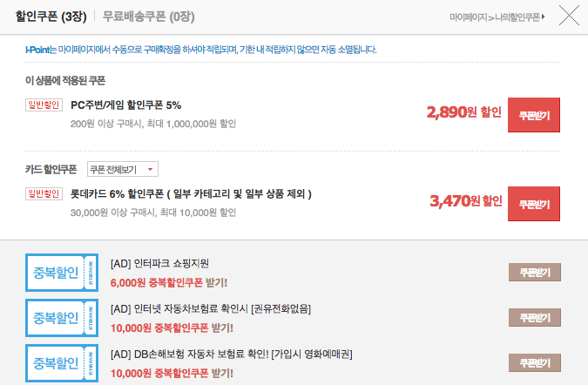The height and width of the screenshot is (385, 588).
Task: Open [AD] 인터넷 자동차보험료 확인시 link
Action: coord(211,309)
